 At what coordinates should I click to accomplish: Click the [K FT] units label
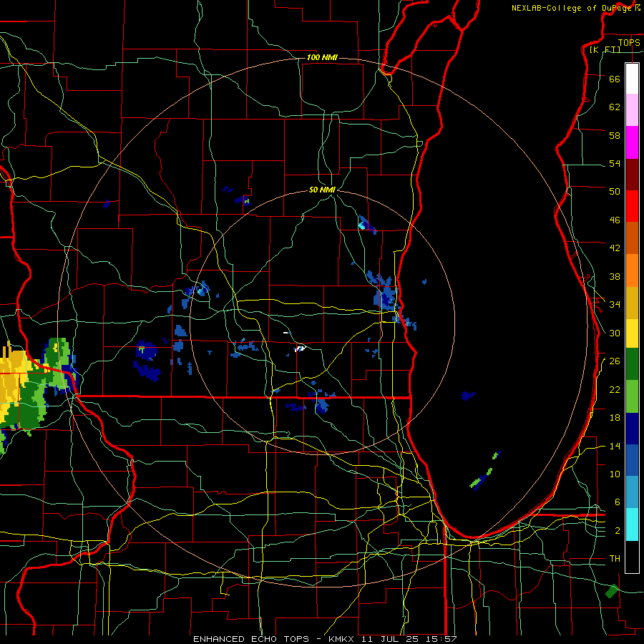pos(605,49)
